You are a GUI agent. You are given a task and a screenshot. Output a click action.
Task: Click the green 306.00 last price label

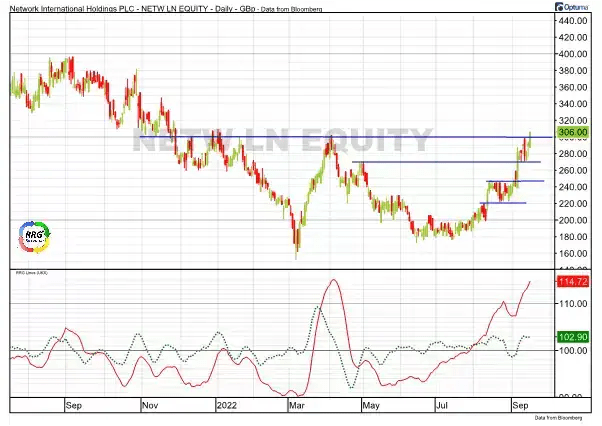point(573,132)
